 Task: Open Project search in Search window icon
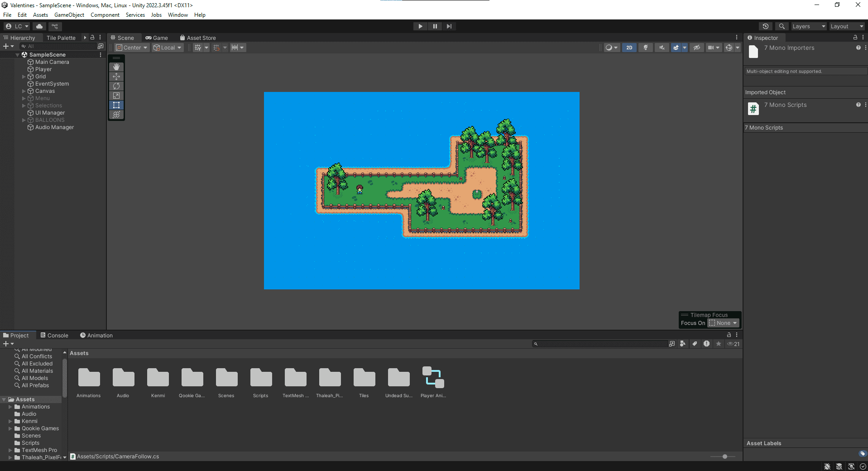[x=672, y=344]
